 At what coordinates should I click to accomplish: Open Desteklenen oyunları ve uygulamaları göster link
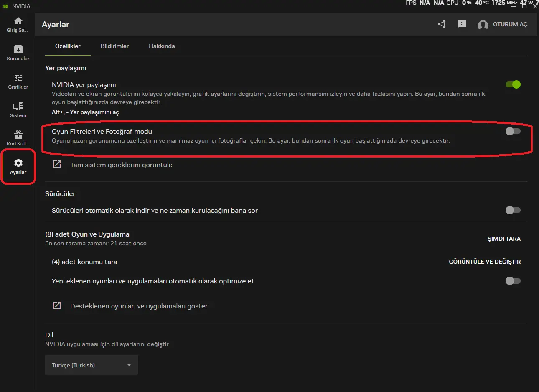(139, 306)
